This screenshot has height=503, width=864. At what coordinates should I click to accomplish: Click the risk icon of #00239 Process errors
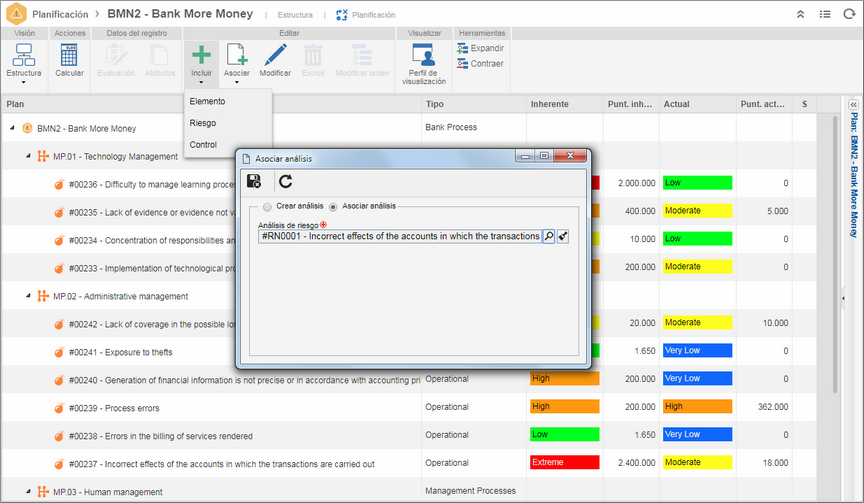pos(59,408)
